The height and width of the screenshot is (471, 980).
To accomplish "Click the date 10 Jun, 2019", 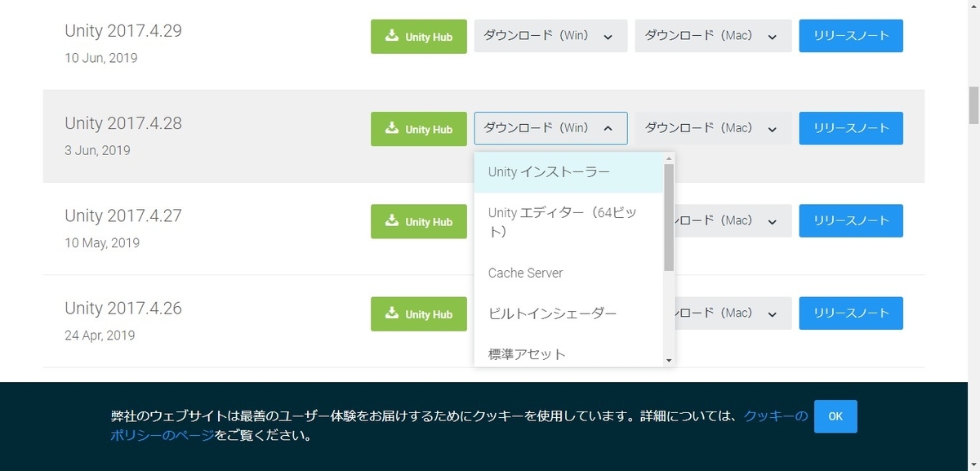I will point(101,58).
